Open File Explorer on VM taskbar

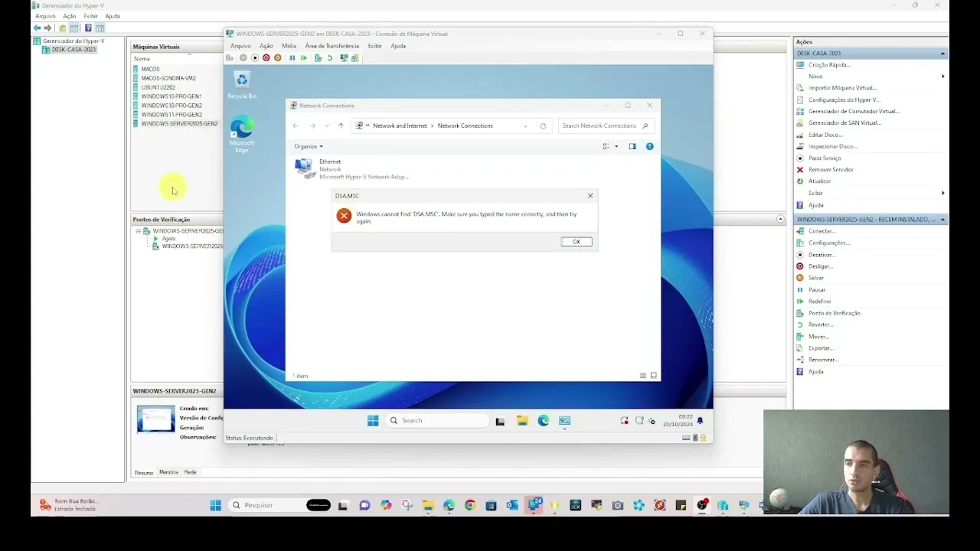(522, 420)
